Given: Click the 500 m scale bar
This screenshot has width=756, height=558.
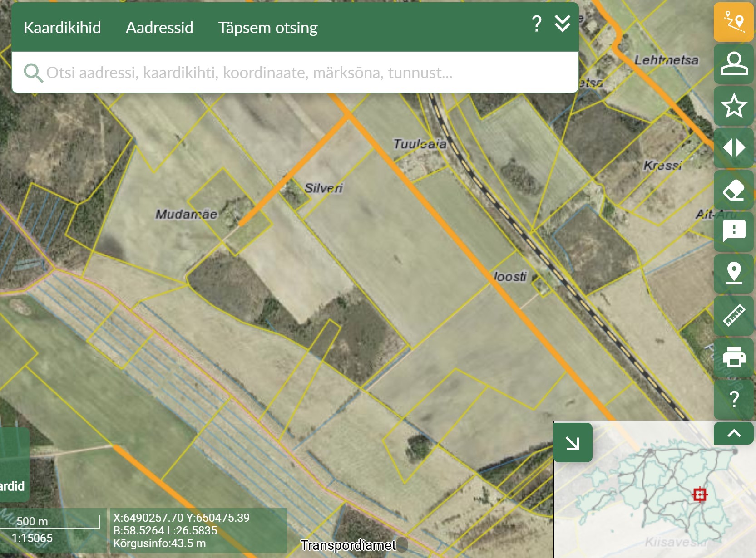Looking at the screenshot, I should 50,522.
